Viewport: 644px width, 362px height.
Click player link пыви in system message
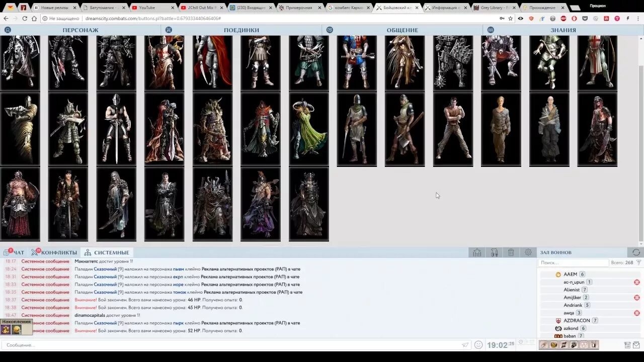(179, 269)
